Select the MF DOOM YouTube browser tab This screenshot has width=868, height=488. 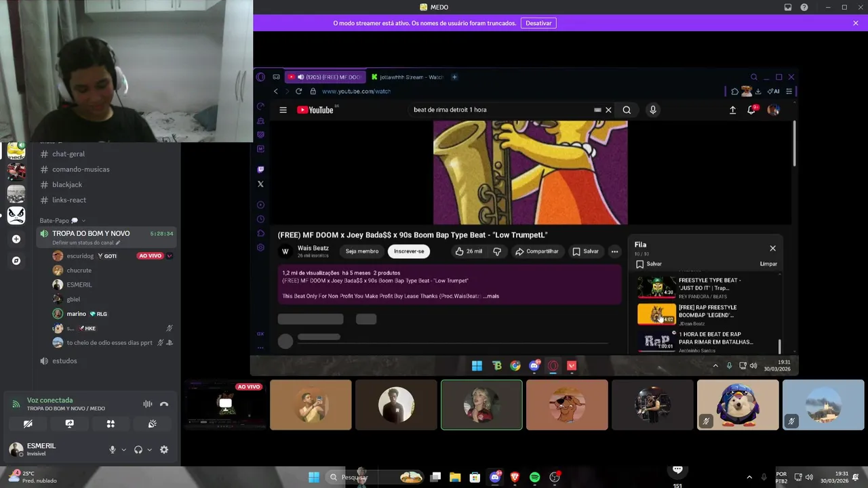325,77
